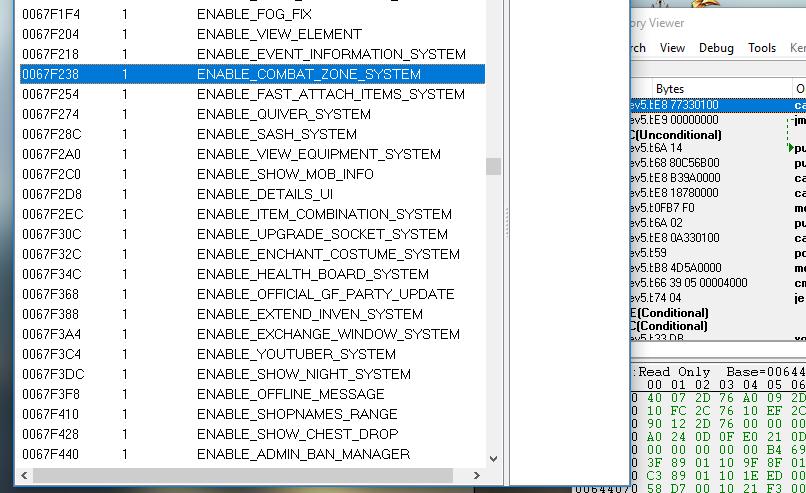Click the (Unconditional) jump label line

click(676, 135)
